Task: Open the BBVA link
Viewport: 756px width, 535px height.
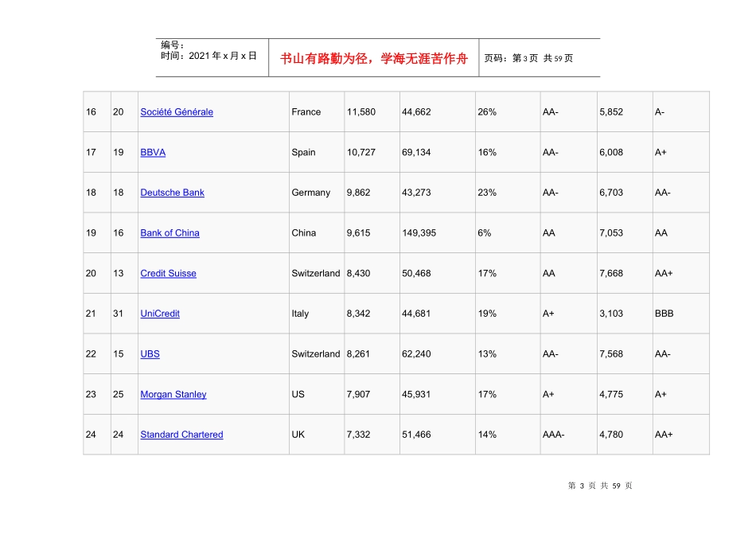Action: [x=153, y=152]
